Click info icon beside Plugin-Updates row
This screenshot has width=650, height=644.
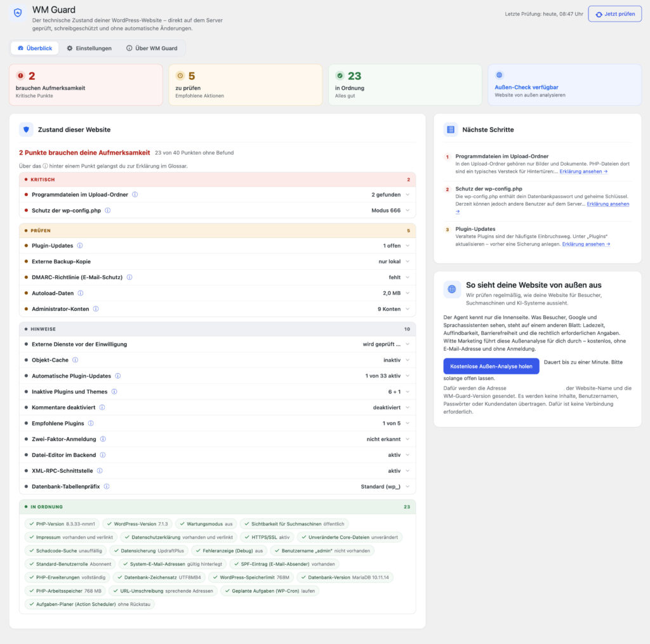point(80,246)
